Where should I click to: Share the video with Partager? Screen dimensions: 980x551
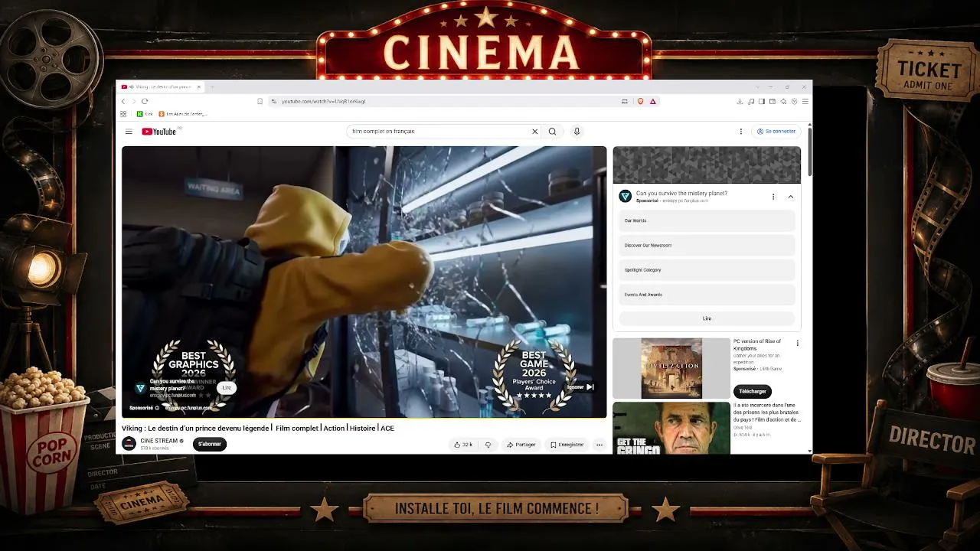[x=521, y=445]
